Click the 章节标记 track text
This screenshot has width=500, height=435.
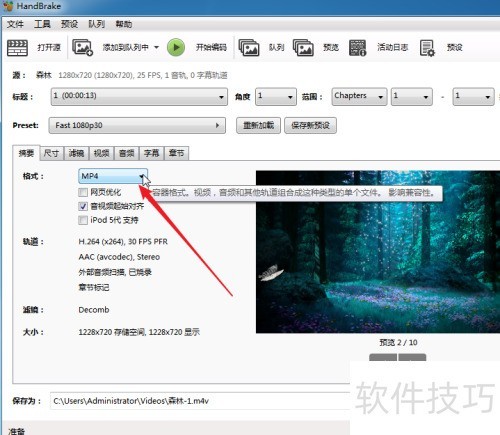point(94,287)
